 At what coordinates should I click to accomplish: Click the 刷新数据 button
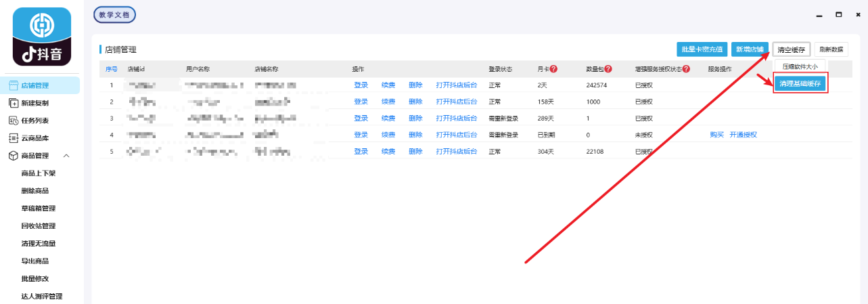coord(831,49)
